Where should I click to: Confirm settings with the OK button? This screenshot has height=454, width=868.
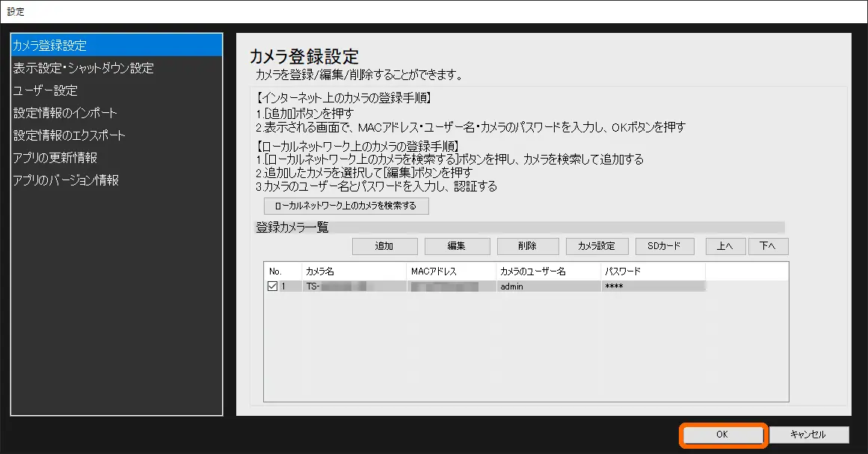722,435
